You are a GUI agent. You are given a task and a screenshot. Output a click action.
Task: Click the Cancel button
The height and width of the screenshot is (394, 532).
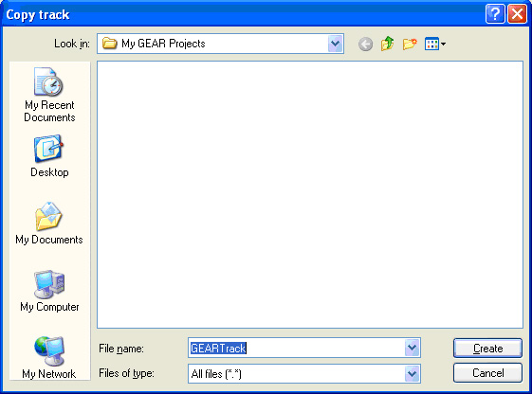487,373
